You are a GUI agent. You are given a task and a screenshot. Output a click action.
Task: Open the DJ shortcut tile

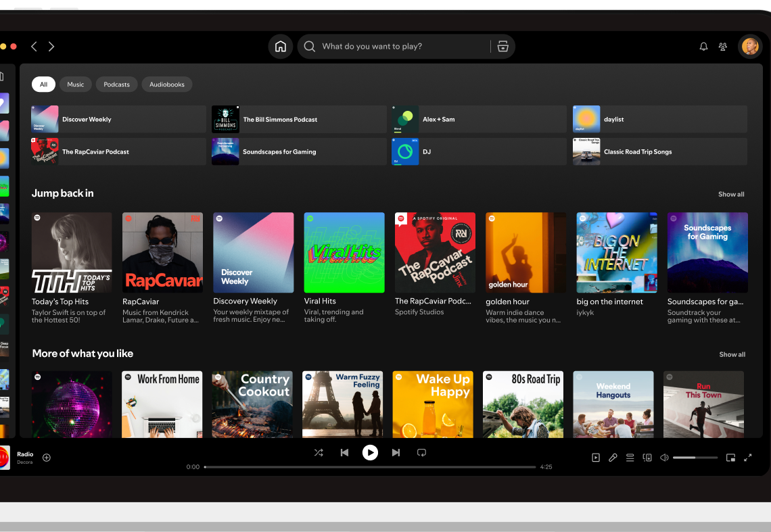[479, 151]
